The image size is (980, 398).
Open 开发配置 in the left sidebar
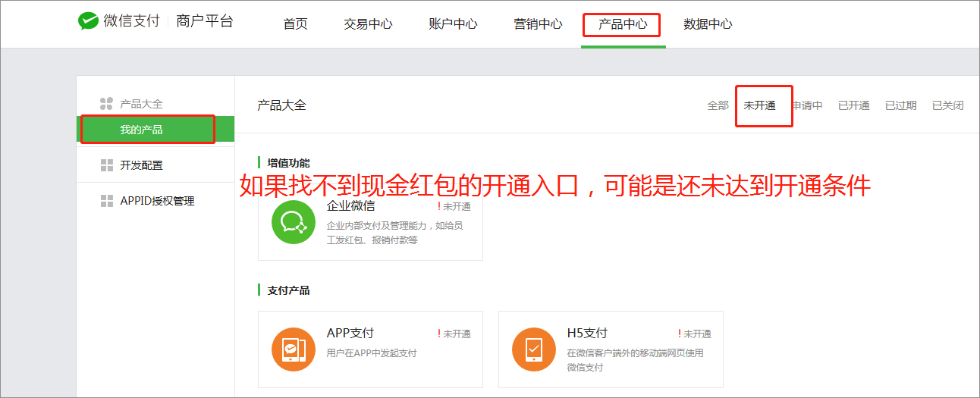coord(141,165)
